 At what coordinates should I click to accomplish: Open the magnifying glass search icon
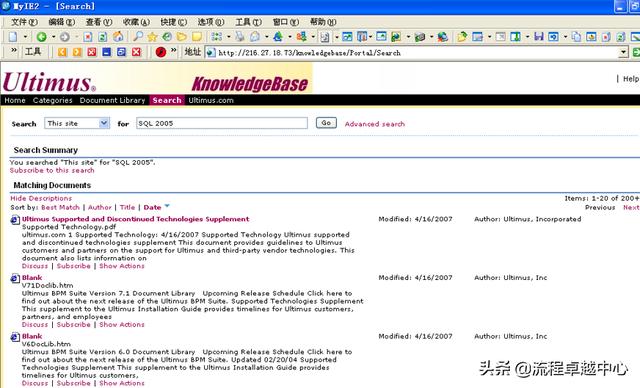138,37
